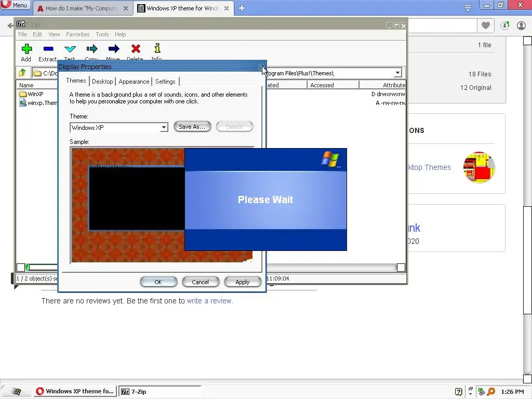
Task: Open the Edit menu in 7-Zip
Action: [37, 34]
